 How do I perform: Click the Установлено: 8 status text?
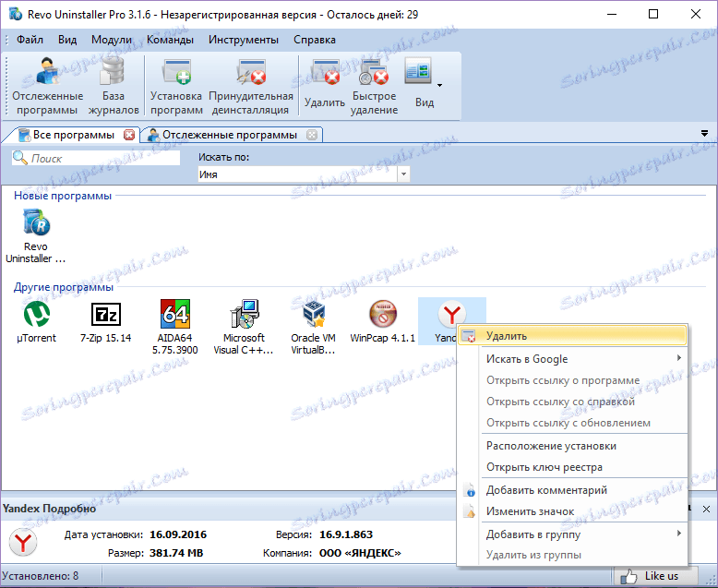pyautogui.click(x=41, y=576)
